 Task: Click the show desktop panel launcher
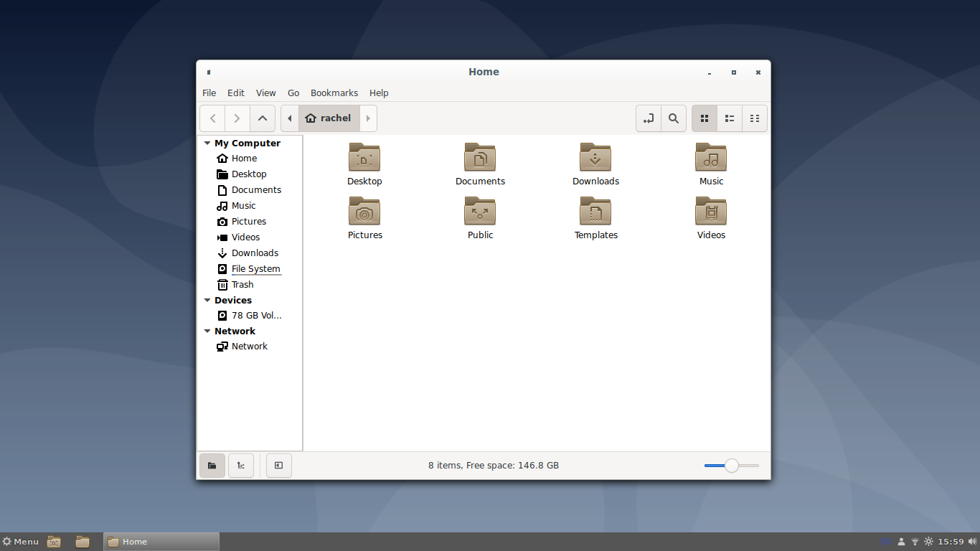[x=54, y=542]
